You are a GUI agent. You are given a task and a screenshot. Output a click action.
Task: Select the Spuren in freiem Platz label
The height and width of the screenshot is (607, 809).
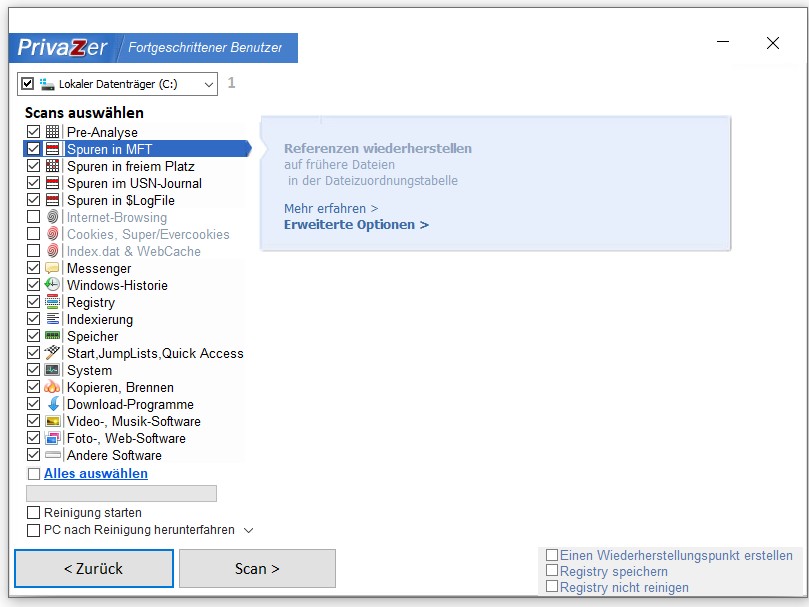[131, 166]
